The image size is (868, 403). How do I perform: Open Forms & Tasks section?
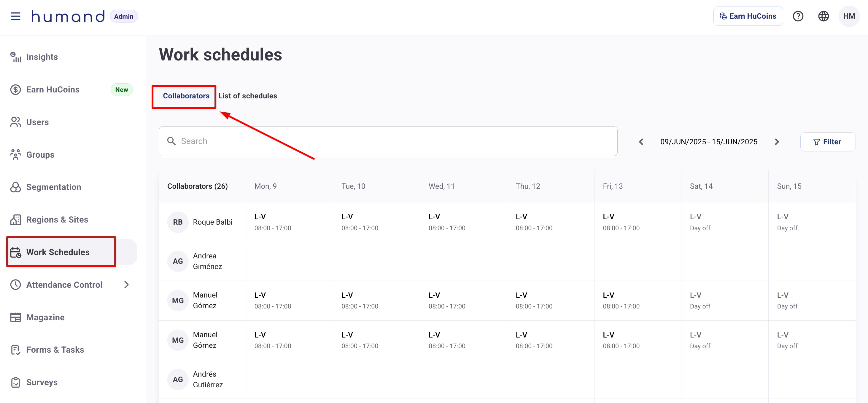point(55,350)
